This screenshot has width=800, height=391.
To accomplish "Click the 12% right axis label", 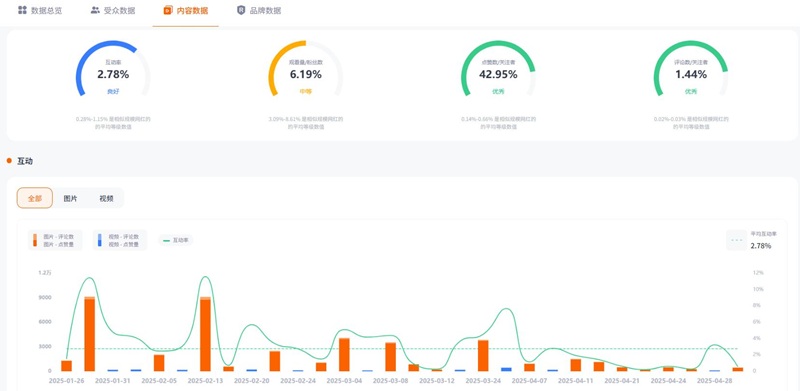I will click(759, 273).
